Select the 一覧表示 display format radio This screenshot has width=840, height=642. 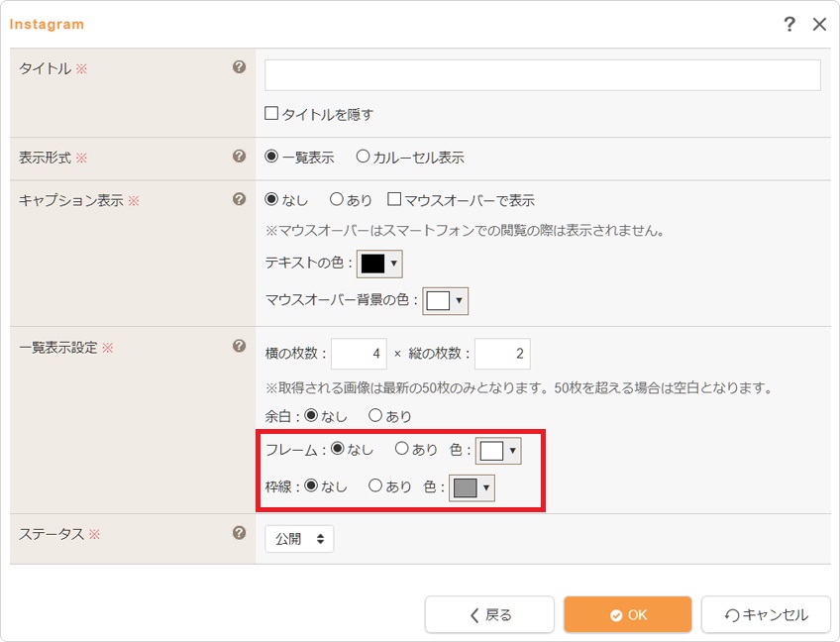click(271, 156)
